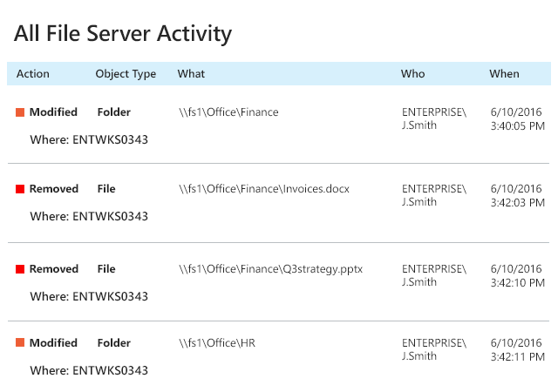558x392 pixels.
Task: Click the orange marker beside HR folder Modified
Action: (x=20, y=343)
